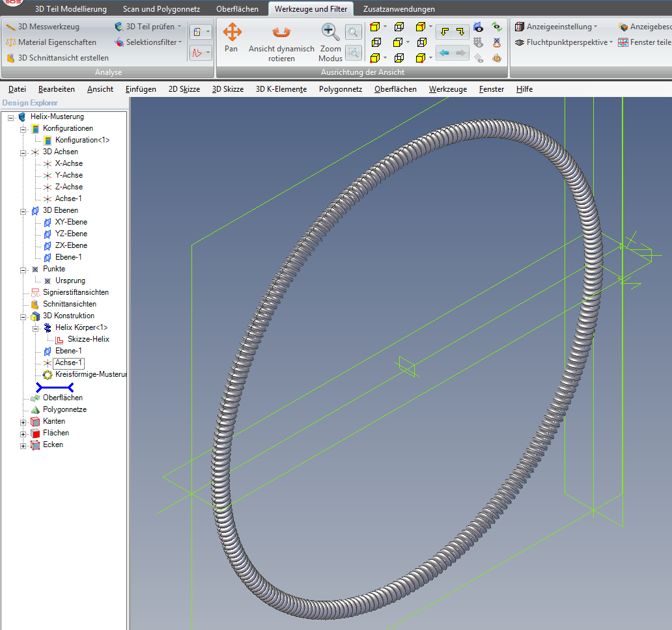Click the blue plane with eye icon

tap(479, 27)
